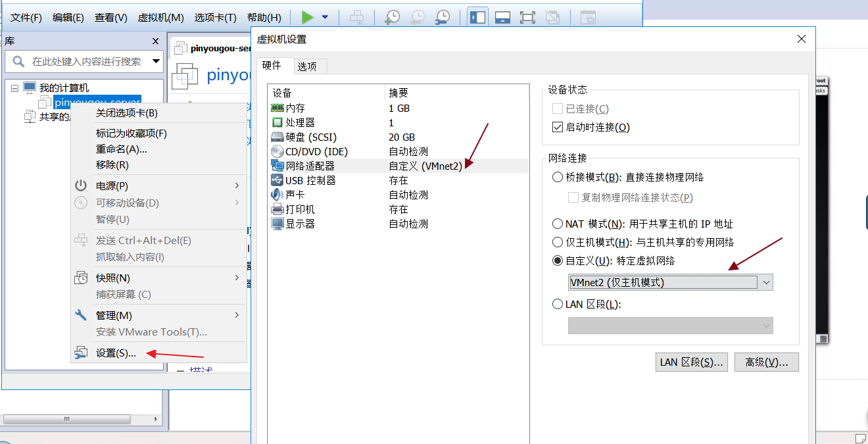
Task: Click the snapshot icon beside 快照(N)
Action: [x=81, y=278]
